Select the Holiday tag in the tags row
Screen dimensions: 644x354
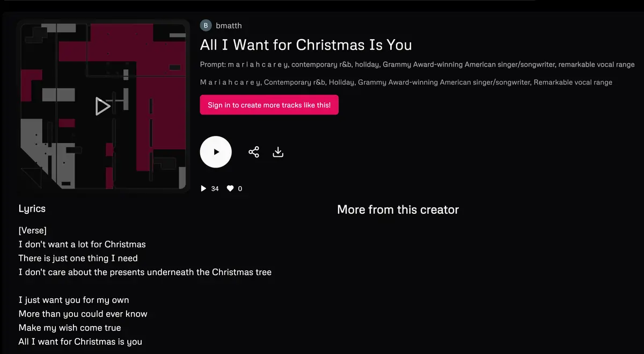[341, 82]
